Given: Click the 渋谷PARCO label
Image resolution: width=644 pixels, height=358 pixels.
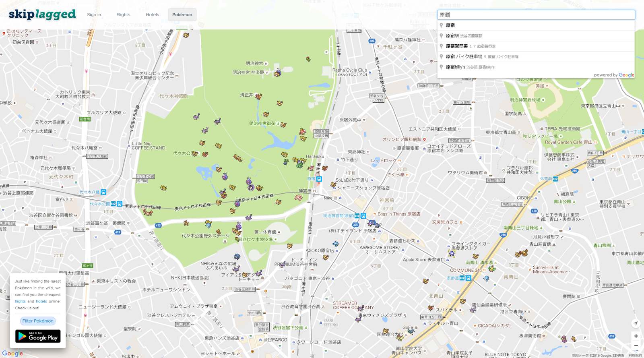Looking at the screenshot, I should (275, 340).
